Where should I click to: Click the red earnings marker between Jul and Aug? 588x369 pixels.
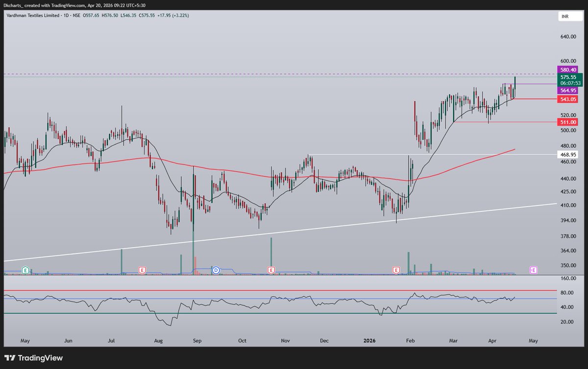(x=142, y=270)
